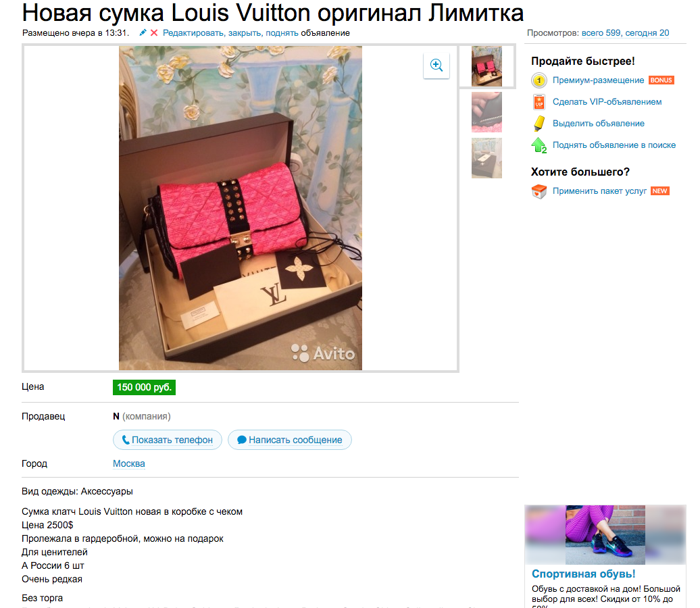Click the magnifier zoom icon on photo

click(x=436, y=65)
